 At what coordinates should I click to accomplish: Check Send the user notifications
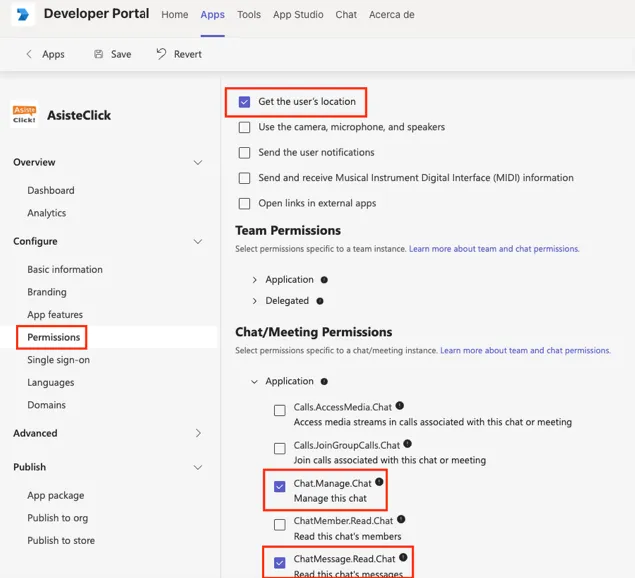(245, 153)
